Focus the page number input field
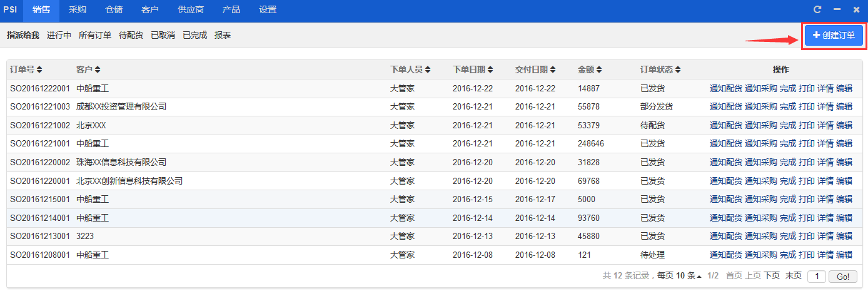Screen dimensions: 868x296 pyautogui.click(x=817, y=277)
